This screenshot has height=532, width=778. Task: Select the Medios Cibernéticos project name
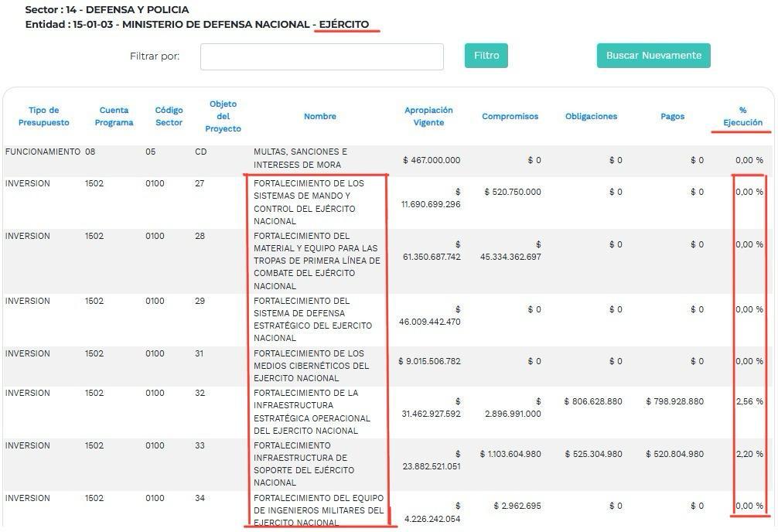[311, 366]
